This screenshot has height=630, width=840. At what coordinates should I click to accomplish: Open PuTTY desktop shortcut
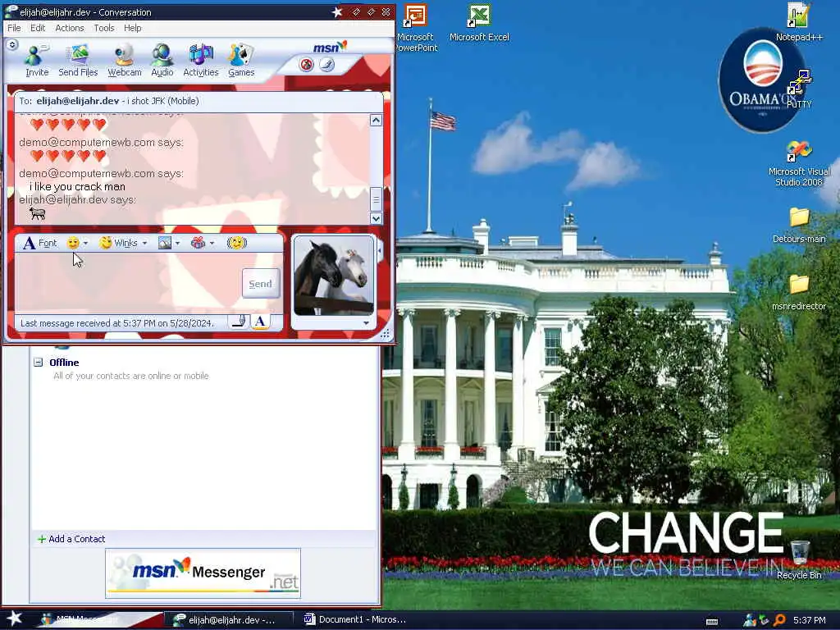point(799,89)
